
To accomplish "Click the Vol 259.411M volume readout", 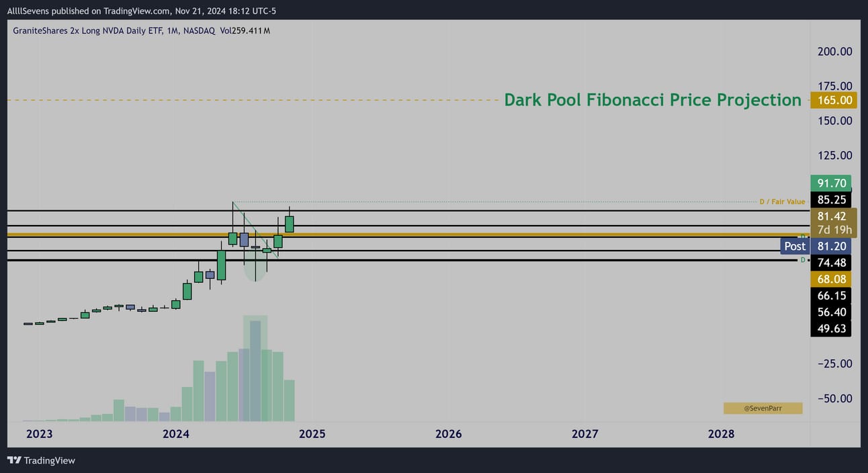I will tap(247, 30).
